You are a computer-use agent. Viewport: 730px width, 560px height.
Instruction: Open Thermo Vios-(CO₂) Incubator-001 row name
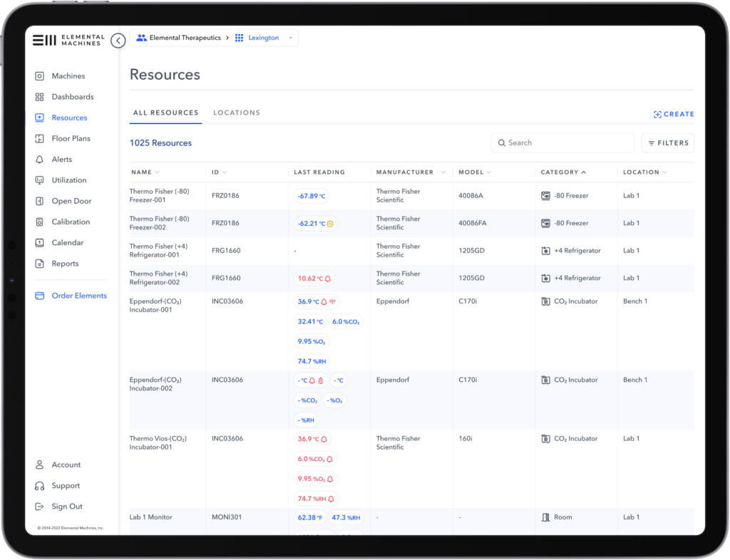click(x=158, y=442)
